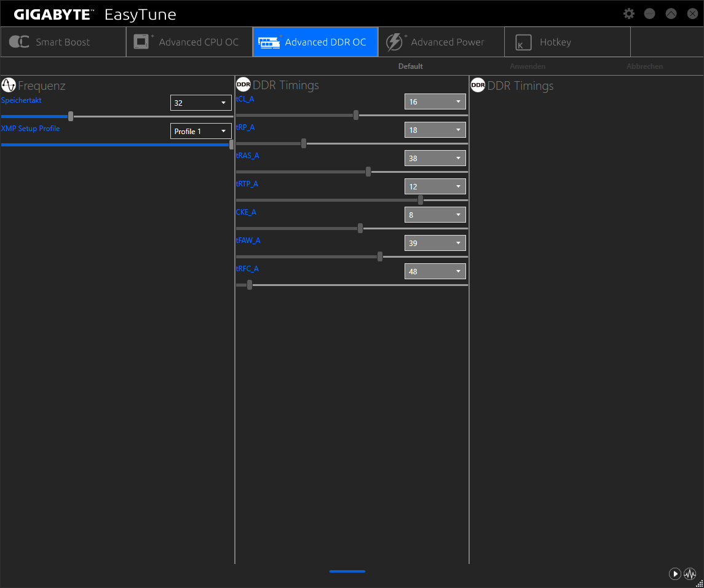
Task: Click the Frequenz section heading
Action: (x=42, y=85)
